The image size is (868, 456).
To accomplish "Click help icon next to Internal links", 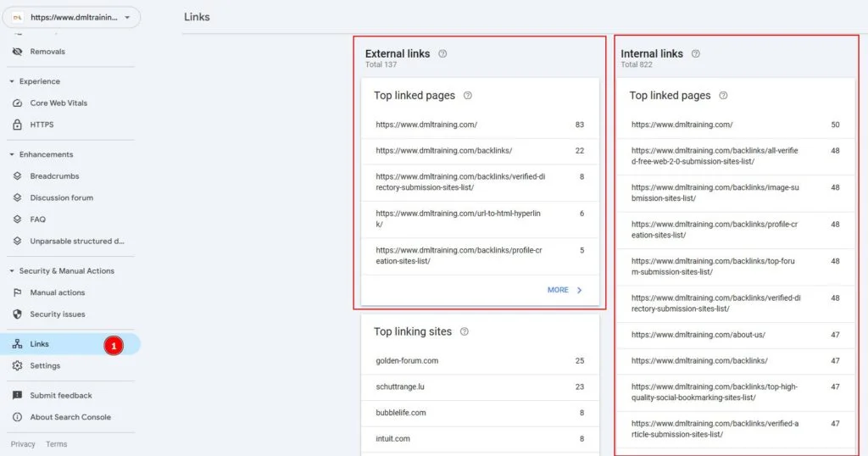I will pos(696,53).
